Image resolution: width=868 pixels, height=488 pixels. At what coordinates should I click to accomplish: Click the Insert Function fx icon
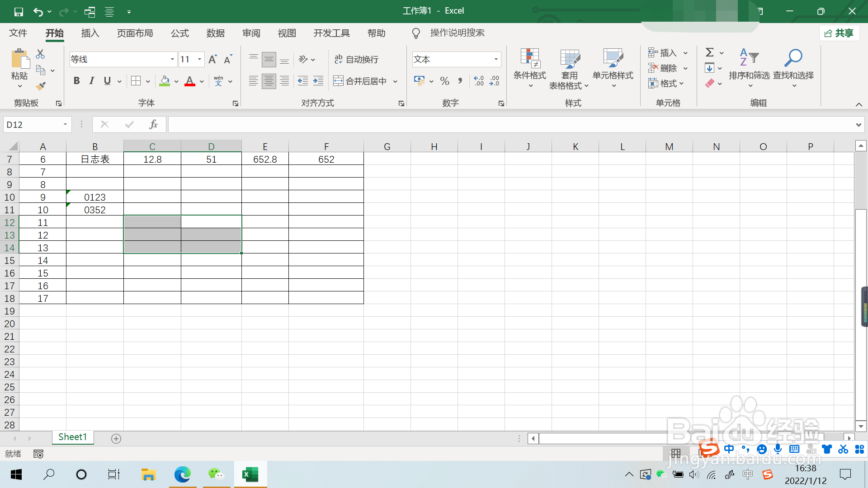153,124
